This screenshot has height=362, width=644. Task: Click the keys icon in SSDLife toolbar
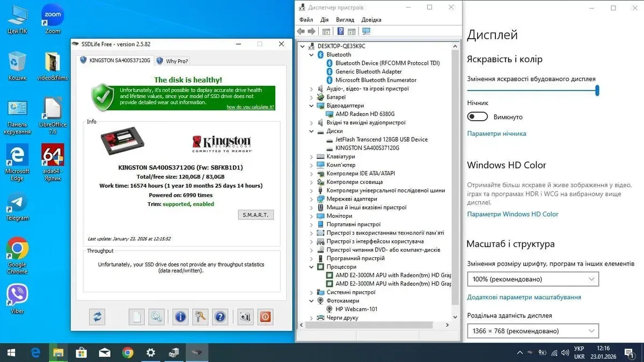coord(201,317)
